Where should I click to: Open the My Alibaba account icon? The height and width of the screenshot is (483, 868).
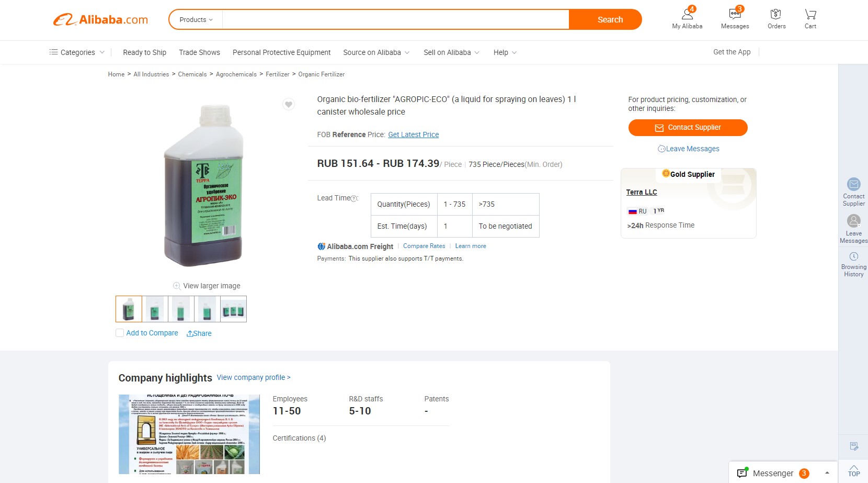pyautogui.click(x=687, y=15)
